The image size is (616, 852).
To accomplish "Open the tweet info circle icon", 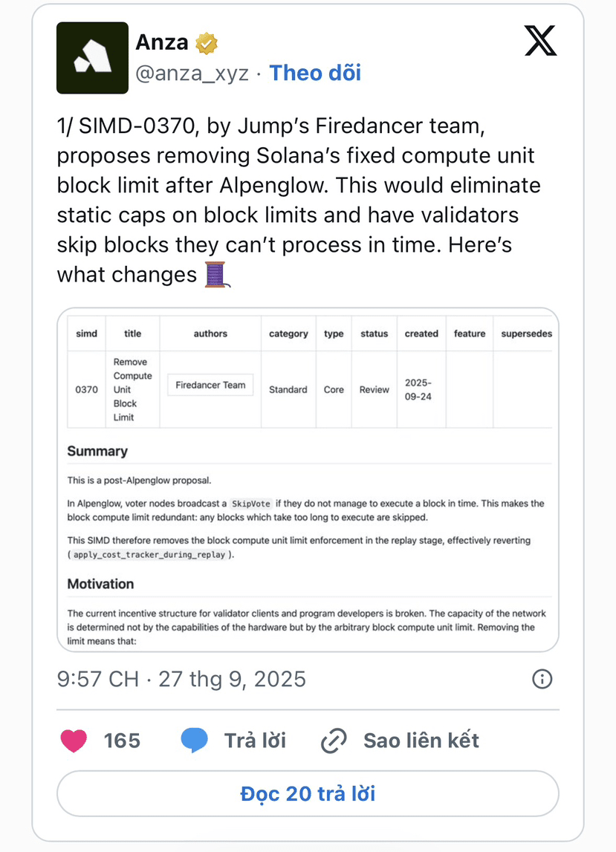I will [x=542, y=679].
